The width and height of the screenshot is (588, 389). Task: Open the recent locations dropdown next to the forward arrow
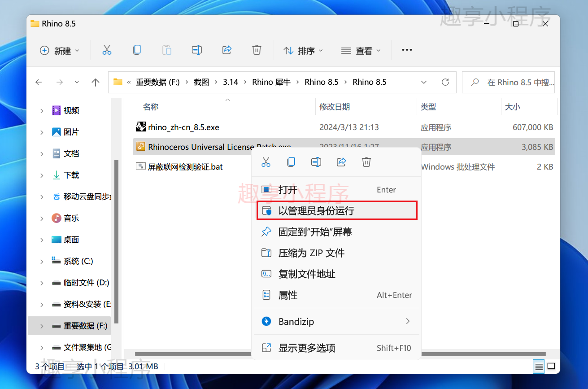77,82
